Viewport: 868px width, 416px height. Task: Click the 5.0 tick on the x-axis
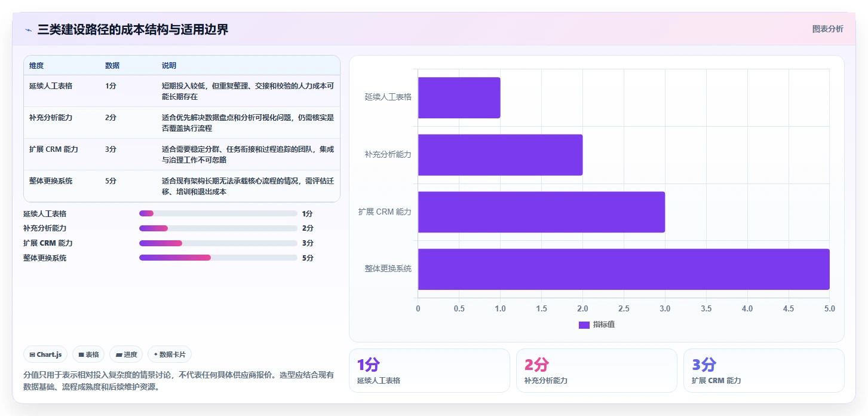(829, 309)
